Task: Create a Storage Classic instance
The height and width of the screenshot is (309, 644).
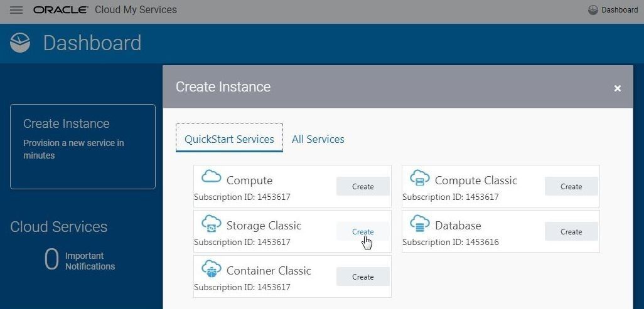Action: tap(363, 231)
